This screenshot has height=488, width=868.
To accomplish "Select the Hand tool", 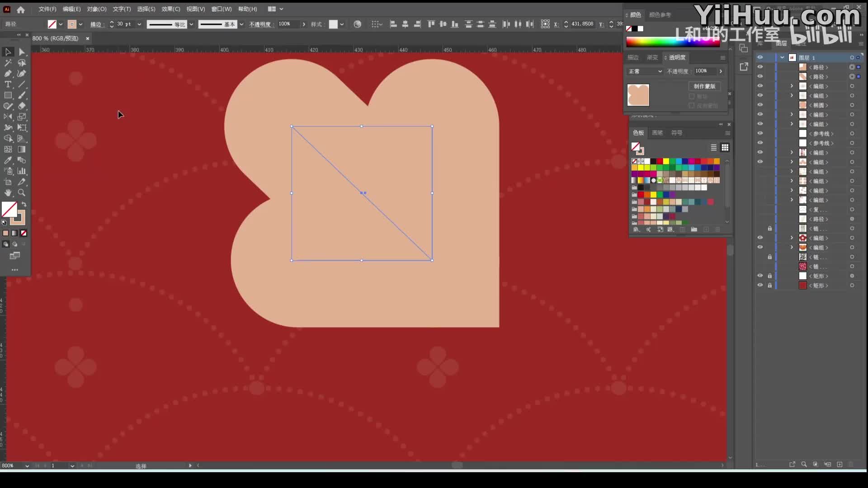I will [8, 193].
